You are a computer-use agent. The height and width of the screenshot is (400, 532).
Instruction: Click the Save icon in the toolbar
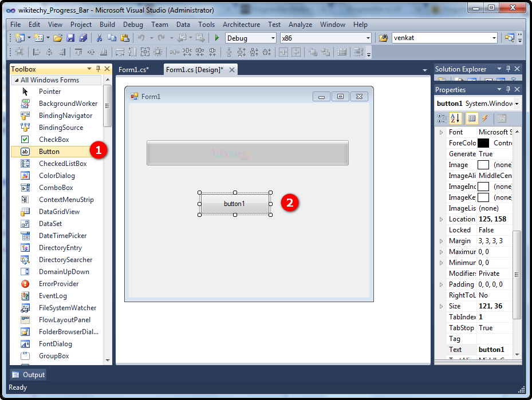click(x=70, y=38)
